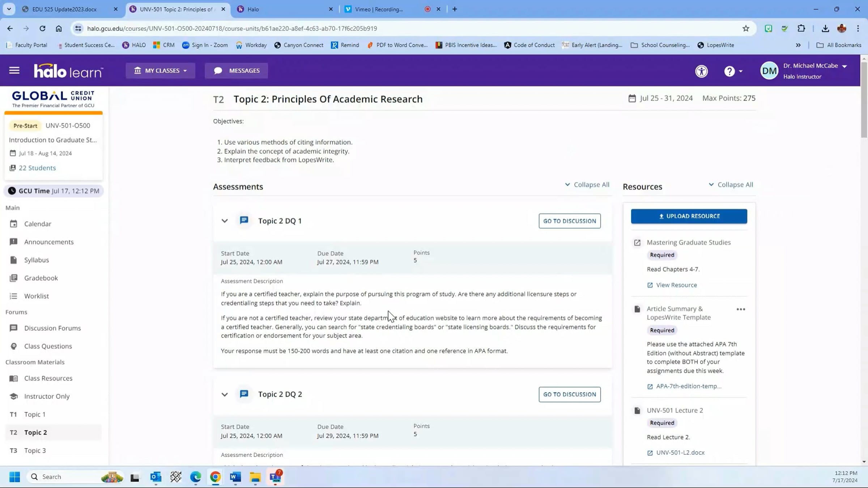Bookmark this page with the star icon
868x488 pixels.
tap(746, 29)
